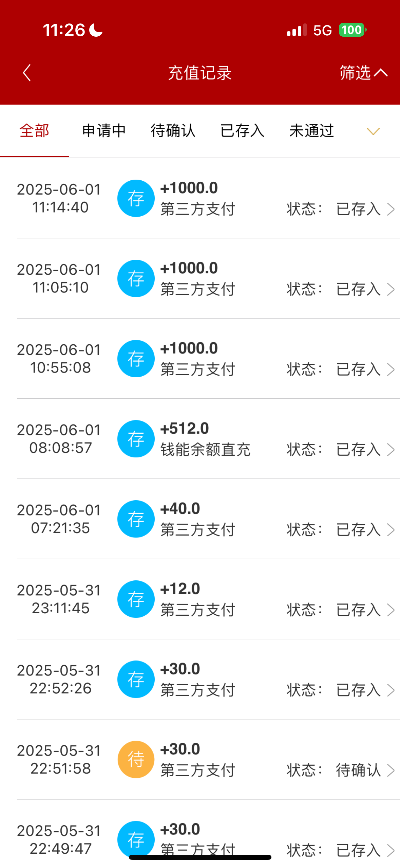Viewport: 400px width, 868px height.
Task: Open details arrow for 待确认 record
Action: pos(391,770)
